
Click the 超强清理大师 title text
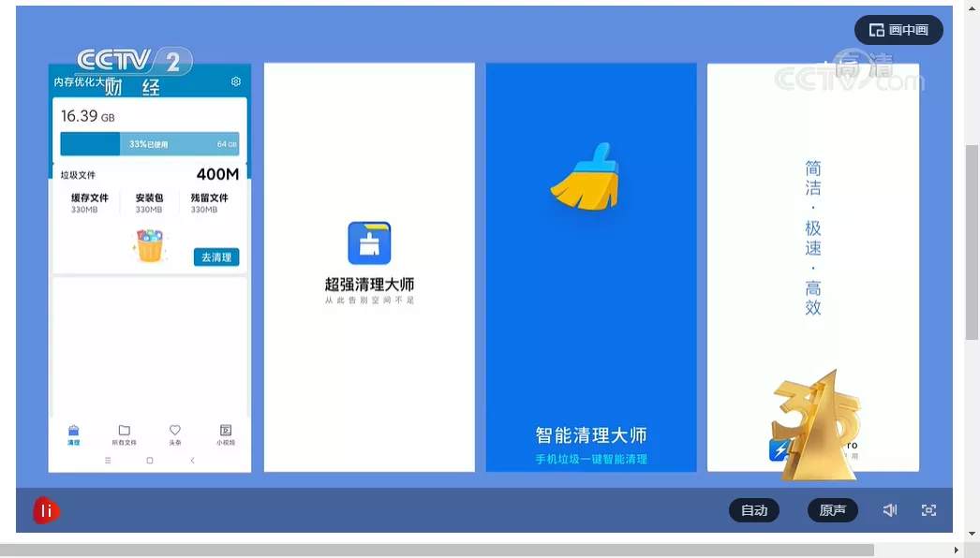point(369,285)
